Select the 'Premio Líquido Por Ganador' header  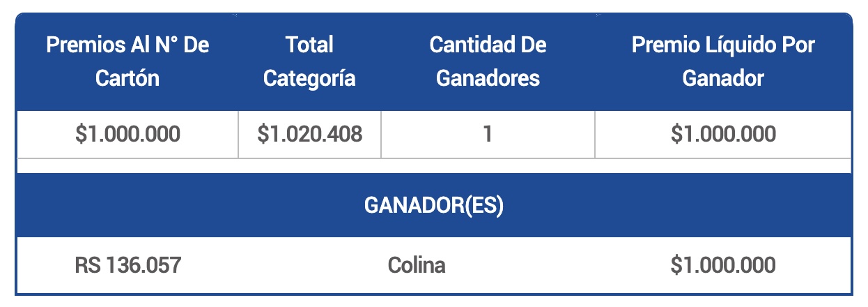pyautogui.click(x=723, y=61)
